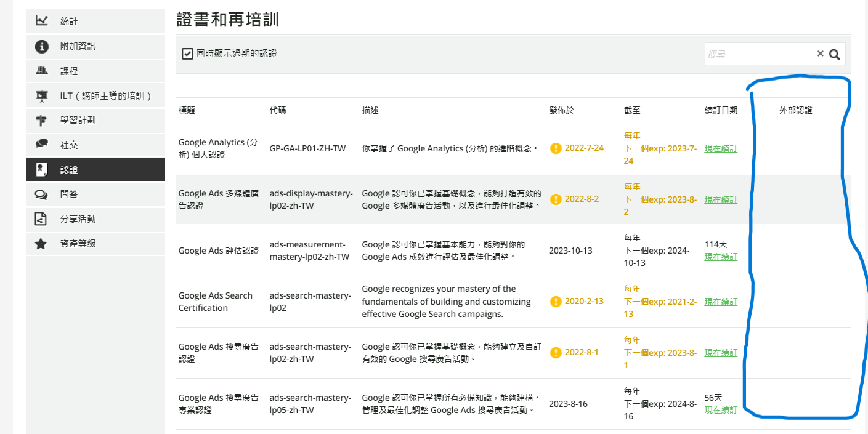Click the ILT presentation board icon
This screenshot has width=868, height=434.
coord(42,95)
